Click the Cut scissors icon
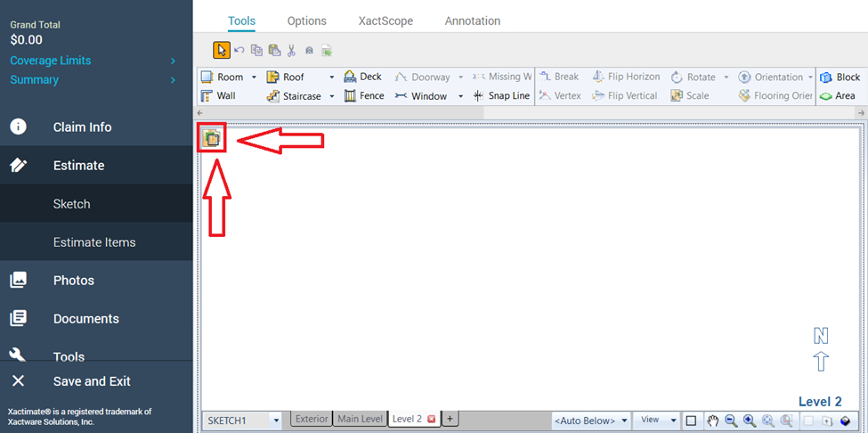The image size is (868, 433). [292, 51]
